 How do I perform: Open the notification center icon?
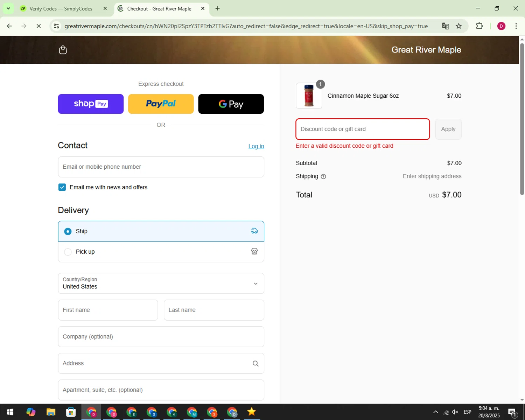click(512, 412)
